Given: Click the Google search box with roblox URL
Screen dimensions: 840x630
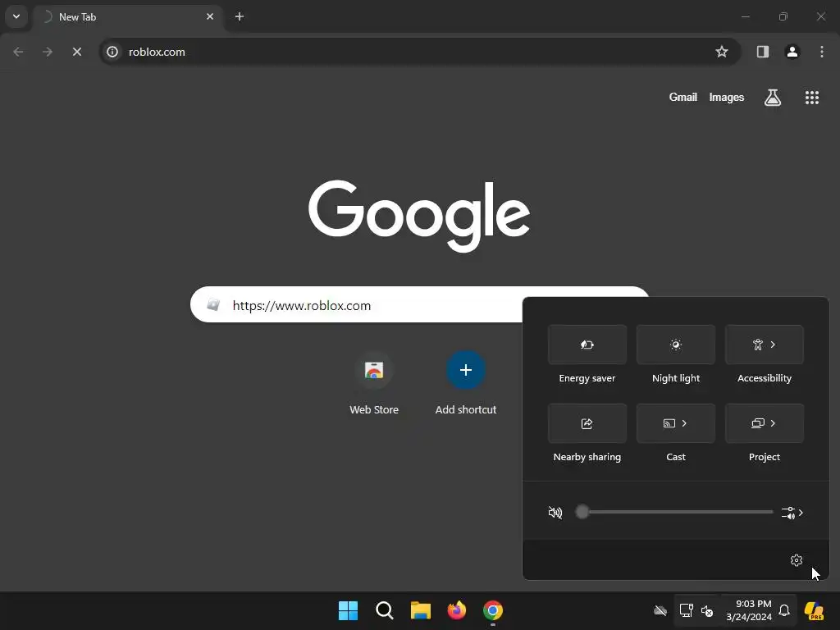Looking at the screenshot, I should pos(420,305).
